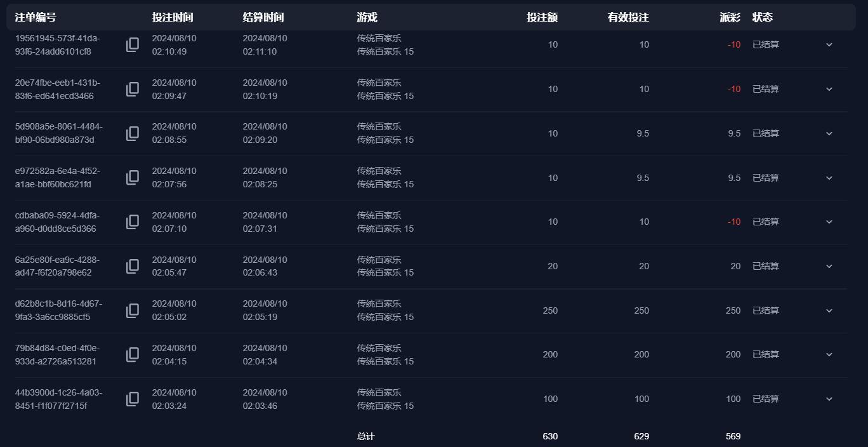This screenshot has height=447, width=868.
Task: Click the 派彩 column header
Action: tap(730, 18)
